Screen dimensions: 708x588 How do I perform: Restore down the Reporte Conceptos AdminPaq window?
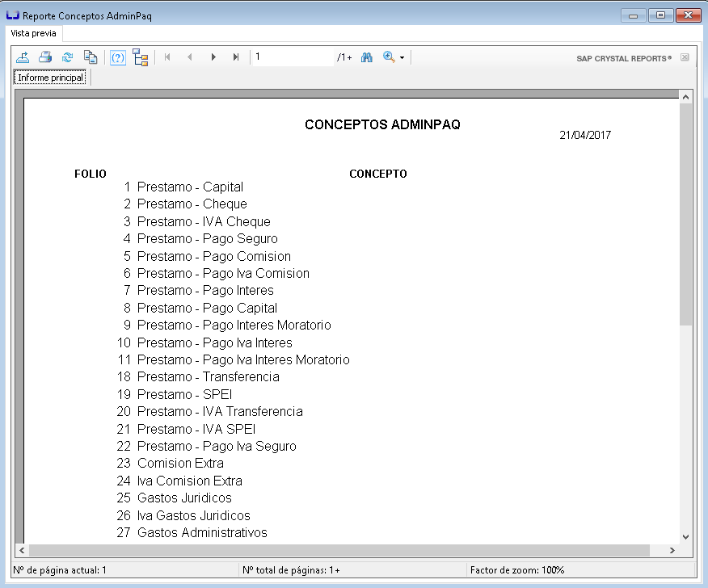(x=660, y=15)
